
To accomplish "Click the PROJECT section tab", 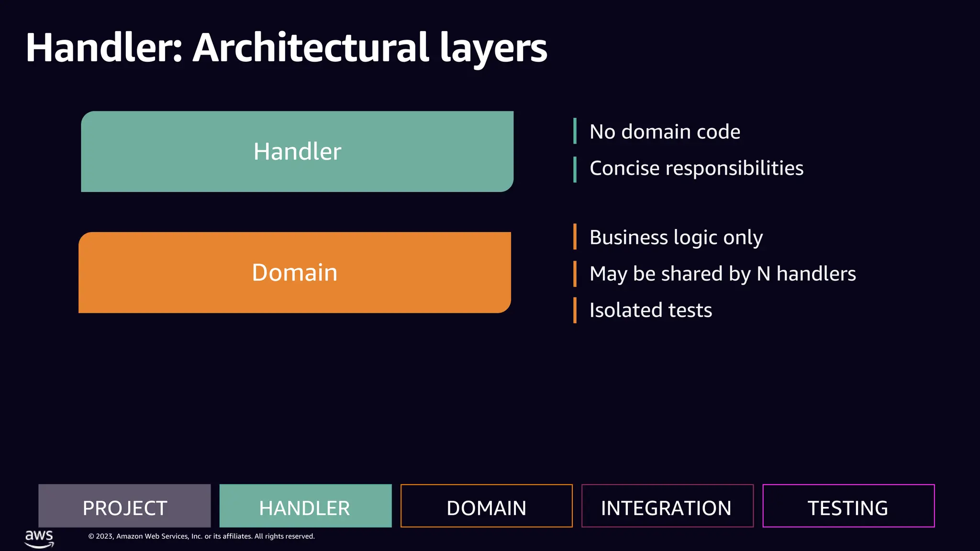I will 124,506.
